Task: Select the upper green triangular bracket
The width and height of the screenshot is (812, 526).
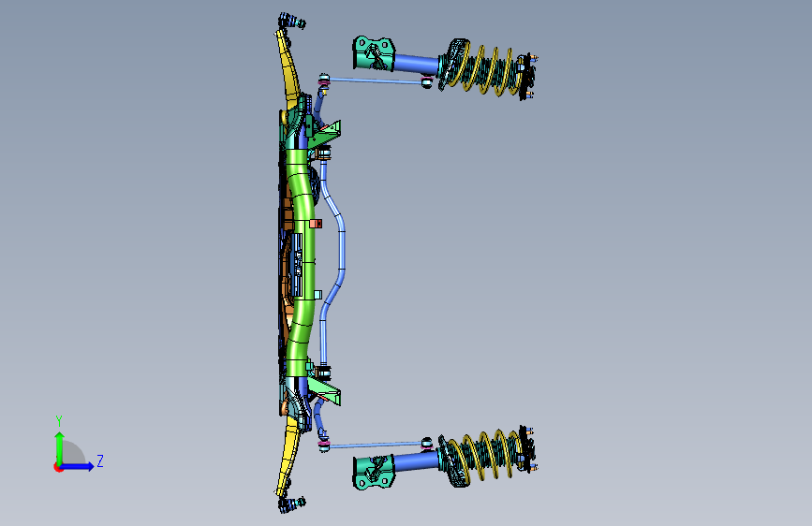Action: [x=326, y=134]
